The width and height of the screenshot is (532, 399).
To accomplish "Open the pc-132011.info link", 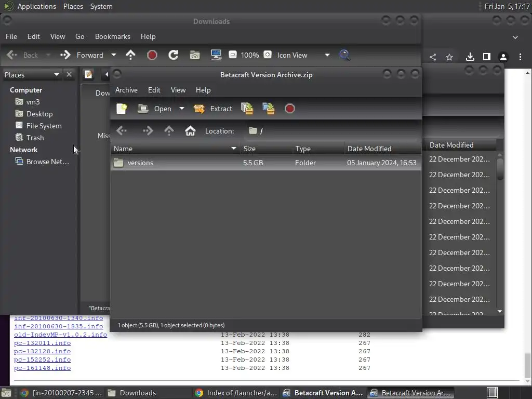I will pos(43,343).
